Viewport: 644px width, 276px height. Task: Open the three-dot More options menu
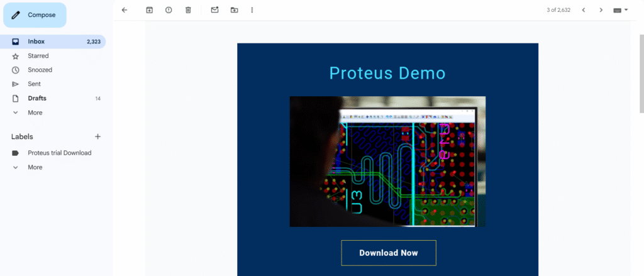pyautogui.click(x=252, y=10)
